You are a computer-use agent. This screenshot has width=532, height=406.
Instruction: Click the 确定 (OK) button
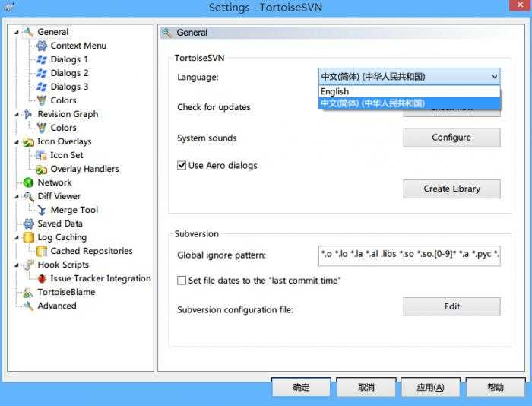tap(301, 387)
